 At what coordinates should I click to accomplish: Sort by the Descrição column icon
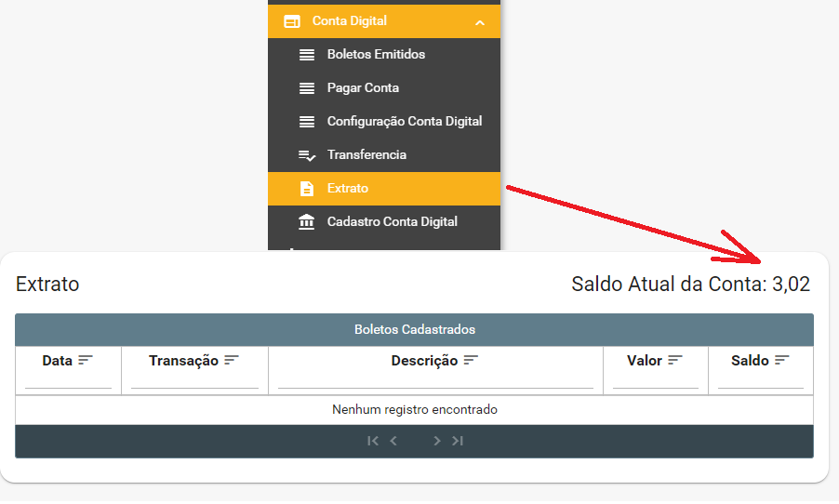point(471,360)
